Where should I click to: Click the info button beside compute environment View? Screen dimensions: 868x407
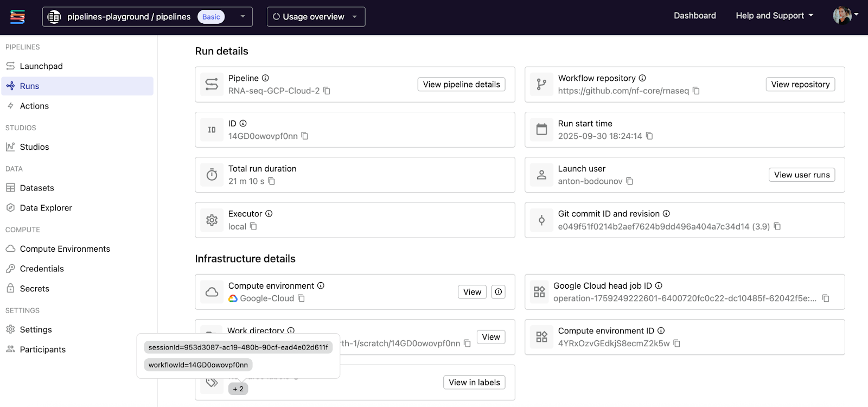coord(498,292)
